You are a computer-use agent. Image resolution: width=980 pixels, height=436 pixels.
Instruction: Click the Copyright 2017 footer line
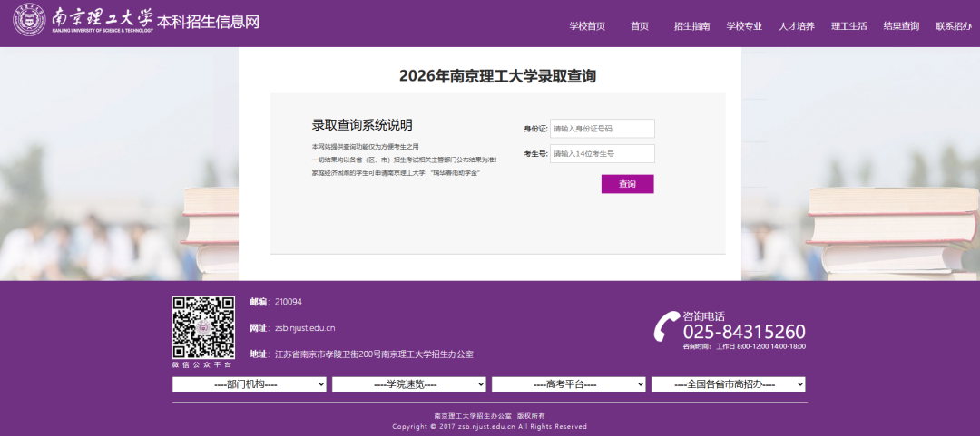point(489,427)
